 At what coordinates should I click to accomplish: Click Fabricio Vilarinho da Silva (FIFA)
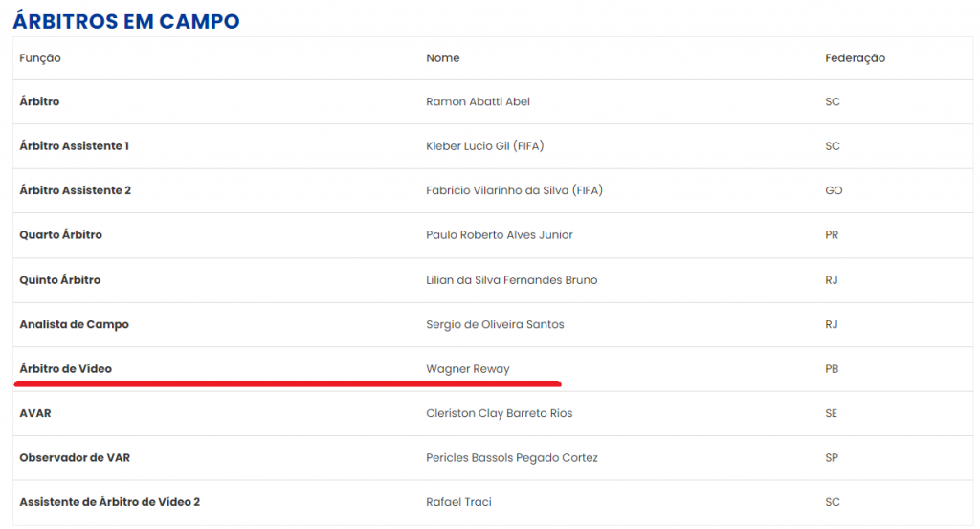(x=514, y=190)
